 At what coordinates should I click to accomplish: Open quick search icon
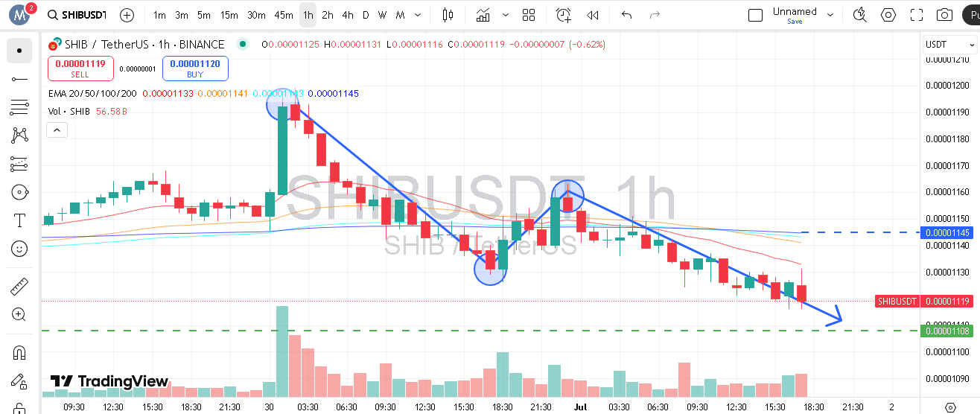[860, 15]
